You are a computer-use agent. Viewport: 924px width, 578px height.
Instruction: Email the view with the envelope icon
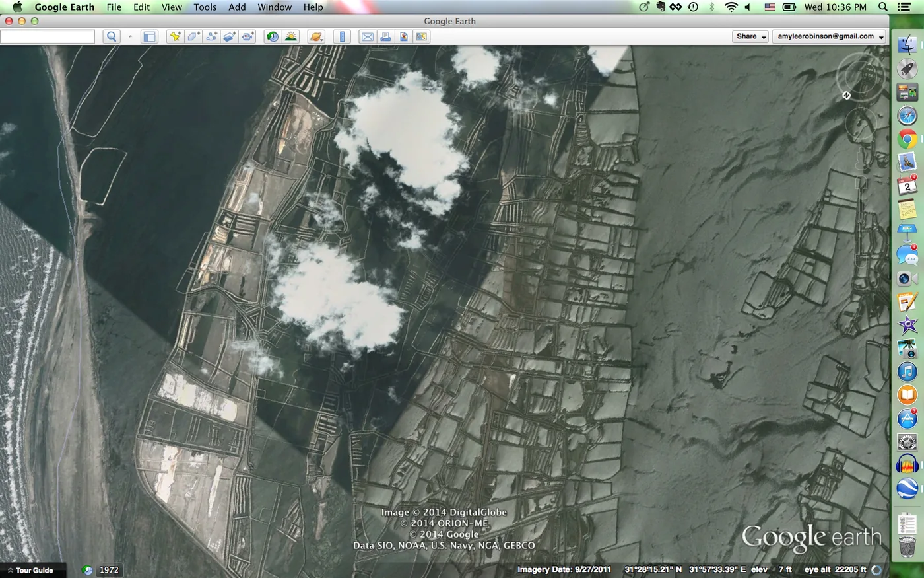coord(367,36)
